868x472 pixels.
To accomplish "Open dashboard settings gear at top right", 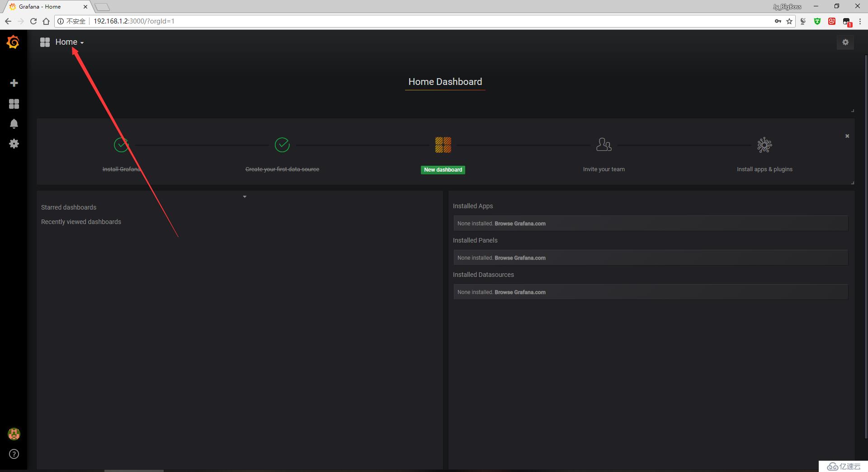I will (x=845, y=42).
